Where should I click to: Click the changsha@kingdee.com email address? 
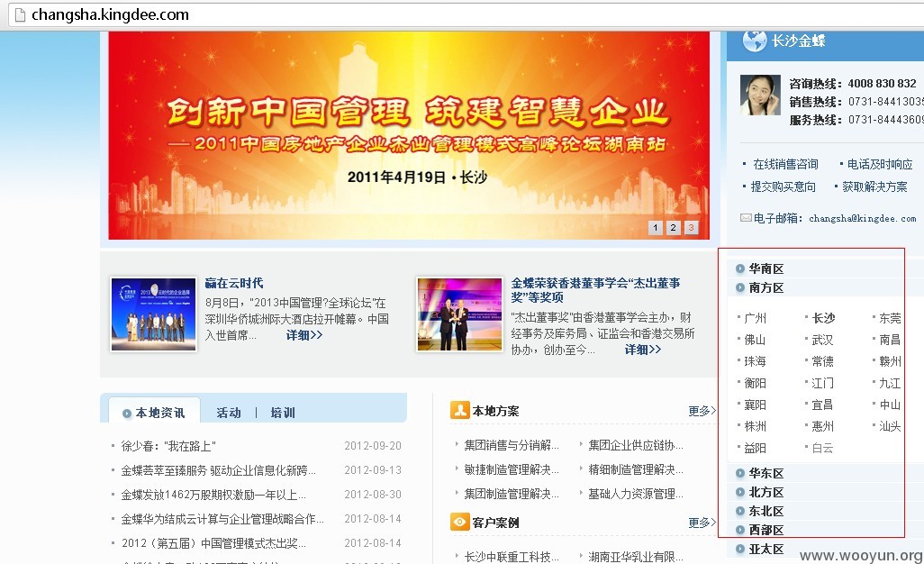(x=862, y=219)
